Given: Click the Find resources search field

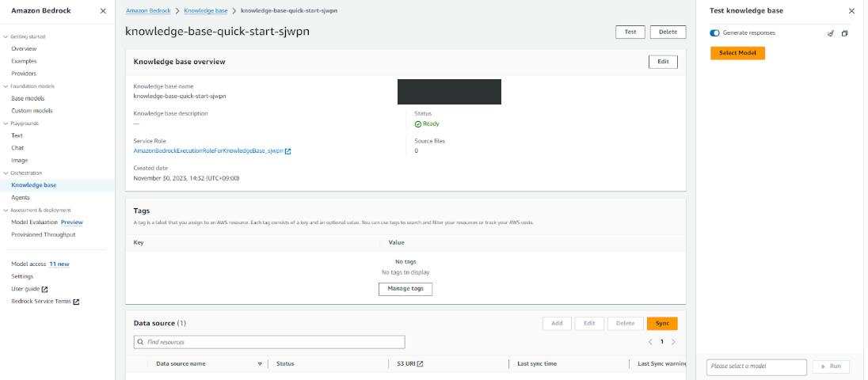Looking at the screenshot, I should coord(269,342).
